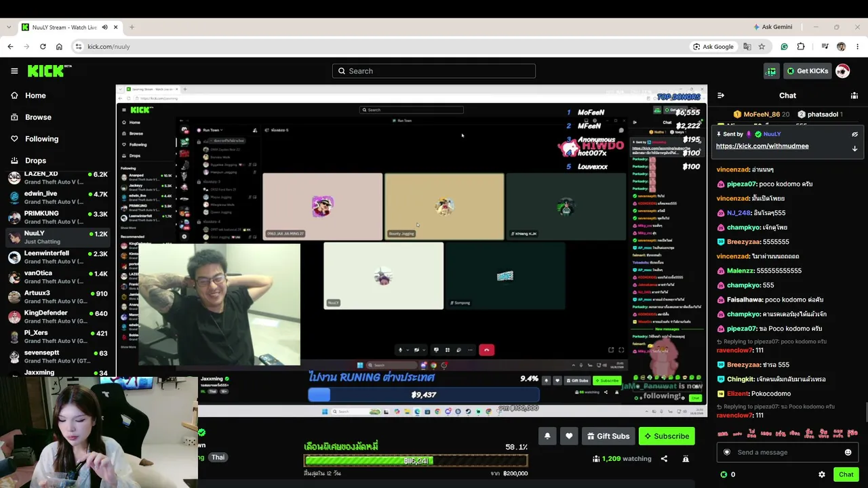Open PRIMKUNG channel in sidebar
Image resolution: width=868 pixels, height=488 pixels.
click(x=58, y=217)
